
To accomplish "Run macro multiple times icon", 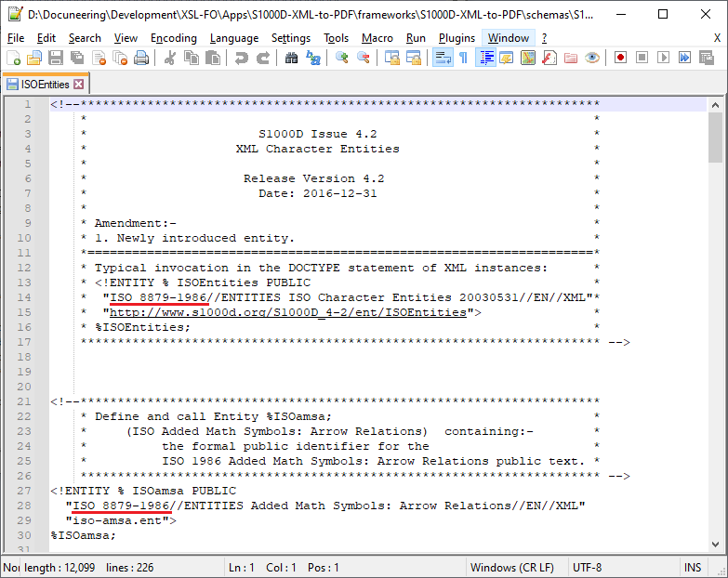I will pyautogui.click(x=685, y=58).
